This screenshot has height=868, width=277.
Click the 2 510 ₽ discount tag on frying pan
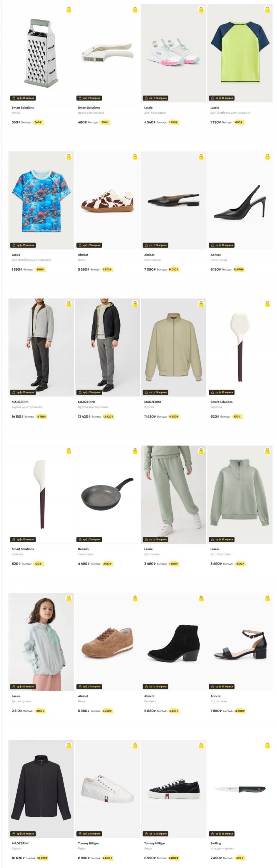click(108, 564)
